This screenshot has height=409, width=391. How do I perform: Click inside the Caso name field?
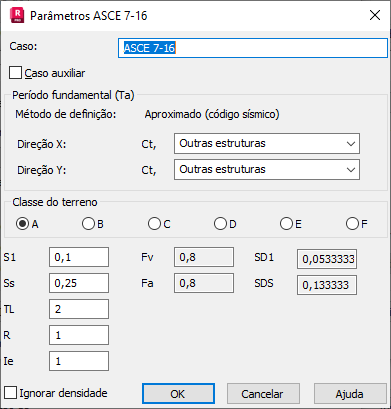tap(253, 48)
